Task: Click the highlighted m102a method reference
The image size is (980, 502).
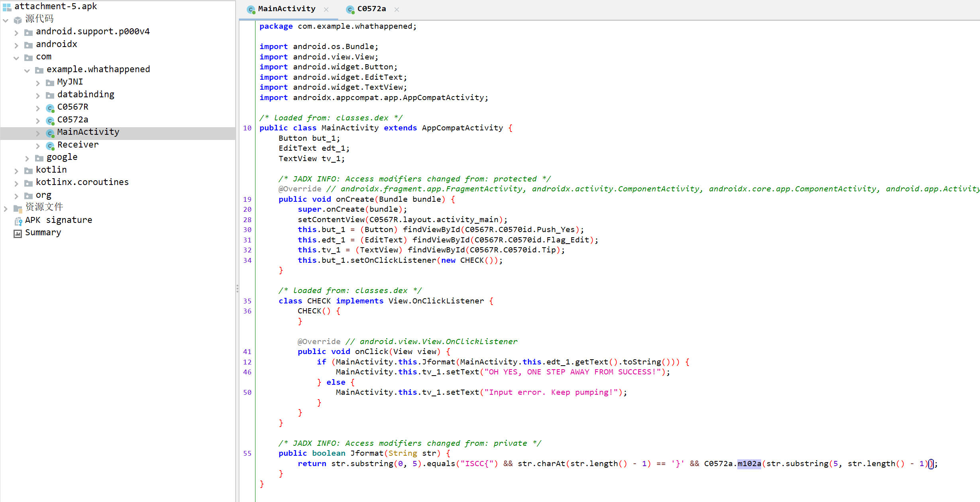Action: click(749, 464)
